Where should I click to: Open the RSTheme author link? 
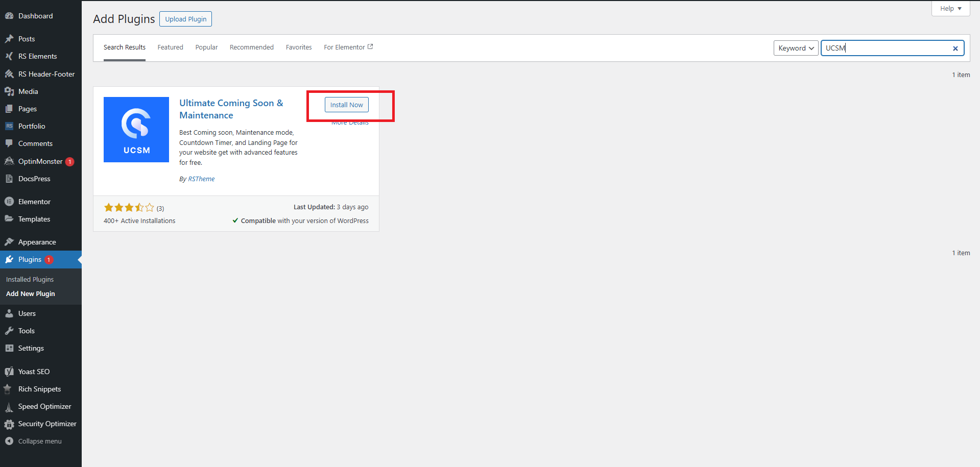coord(201,179)
